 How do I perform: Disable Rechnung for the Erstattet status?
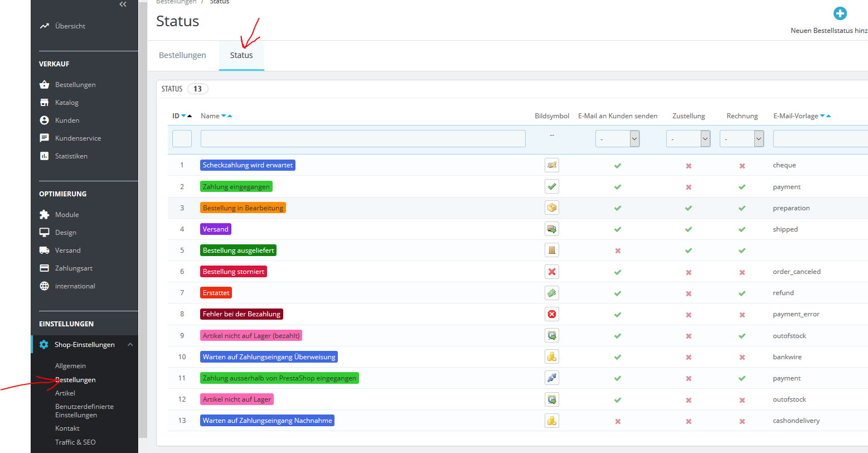pyautogui.click(x=742, y=293)
